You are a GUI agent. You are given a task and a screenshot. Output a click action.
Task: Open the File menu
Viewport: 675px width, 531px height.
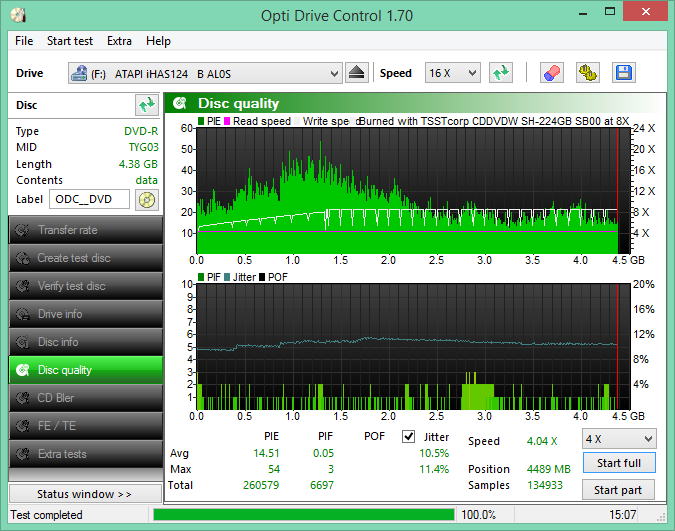(x=24, y=41)
